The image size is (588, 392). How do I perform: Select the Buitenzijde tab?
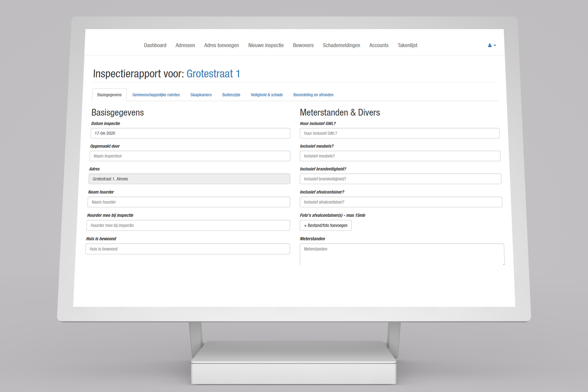point(231,95)
